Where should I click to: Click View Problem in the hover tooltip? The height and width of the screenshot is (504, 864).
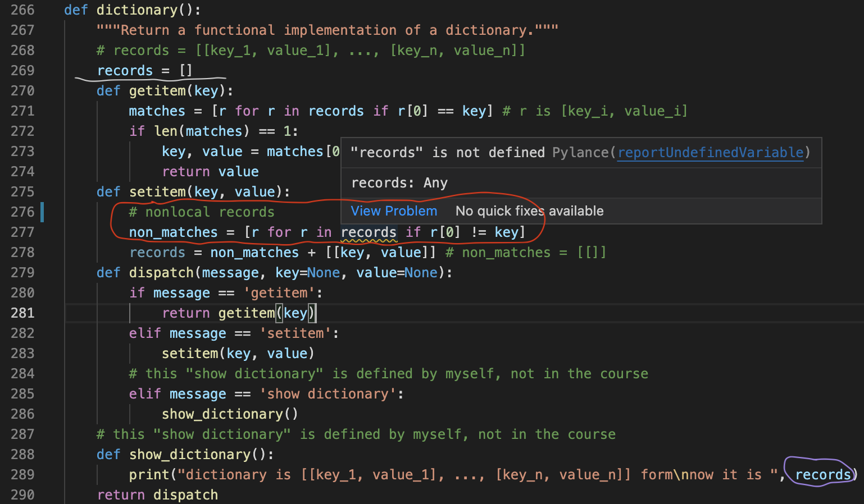tap(393, 210)
